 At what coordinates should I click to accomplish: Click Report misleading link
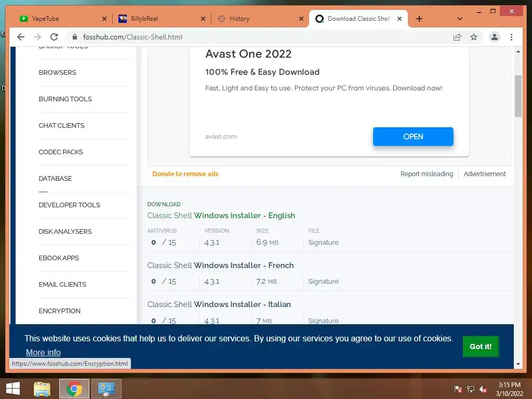click(x=427, y=174)
